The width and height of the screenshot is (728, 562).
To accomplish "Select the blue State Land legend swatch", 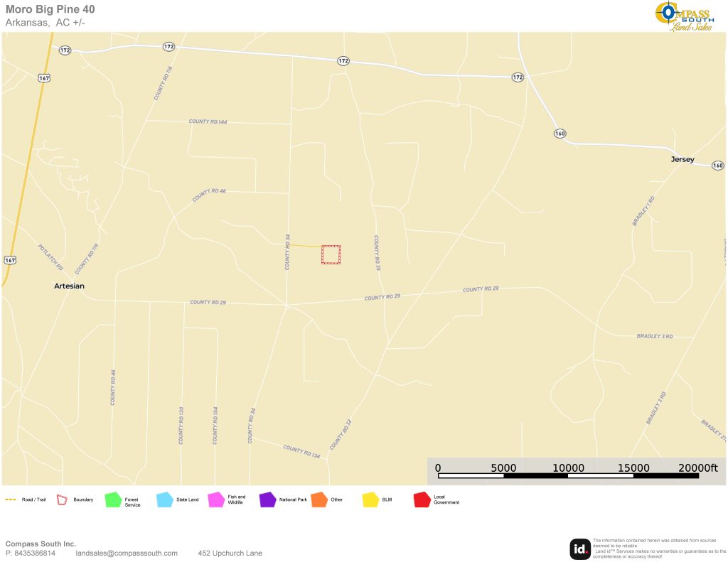I will (x=165, y=499).
